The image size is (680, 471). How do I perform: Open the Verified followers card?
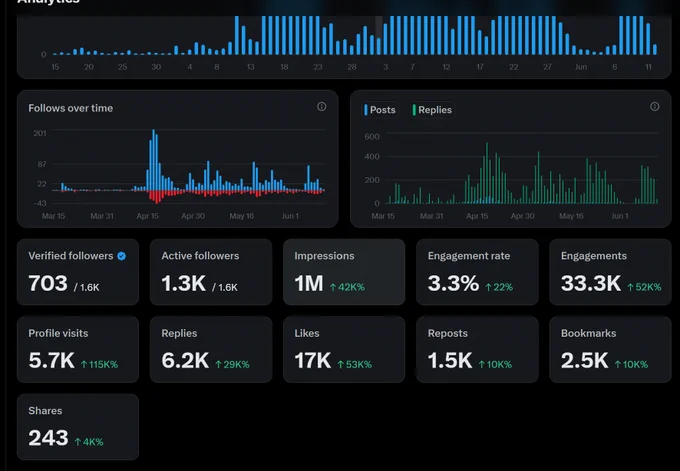[78, 272]
